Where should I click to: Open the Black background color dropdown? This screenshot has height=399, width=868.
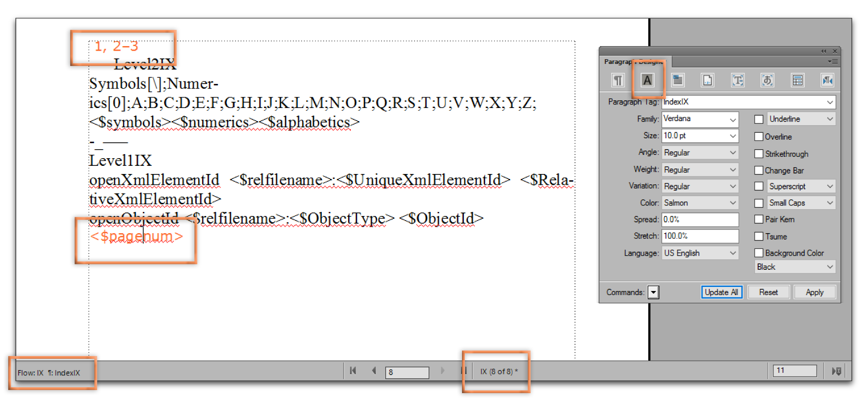point(795,267)
